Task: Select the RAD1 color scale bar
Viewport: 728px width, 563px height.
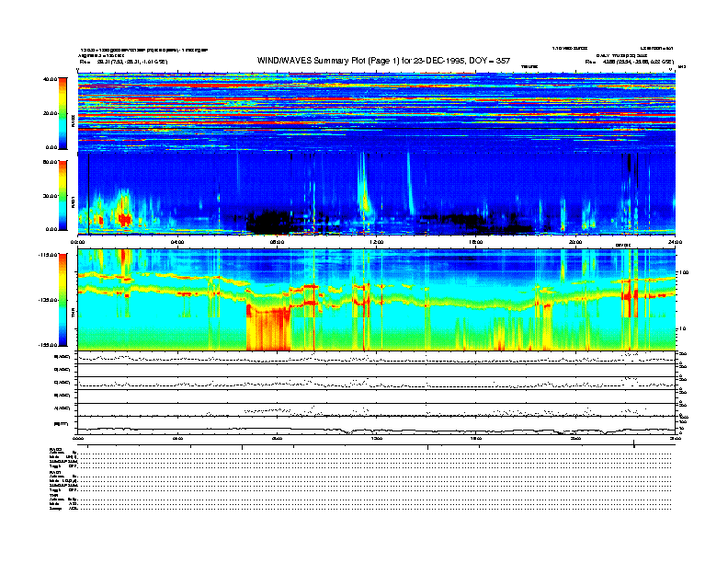Action: point(63,196)
